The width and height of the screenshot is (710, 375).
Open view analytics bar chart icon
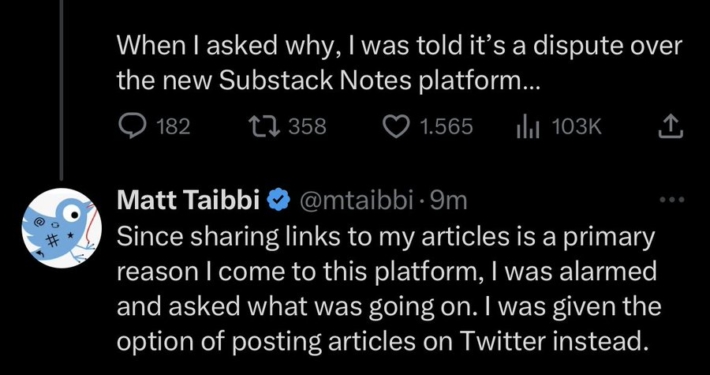(528, 127)
